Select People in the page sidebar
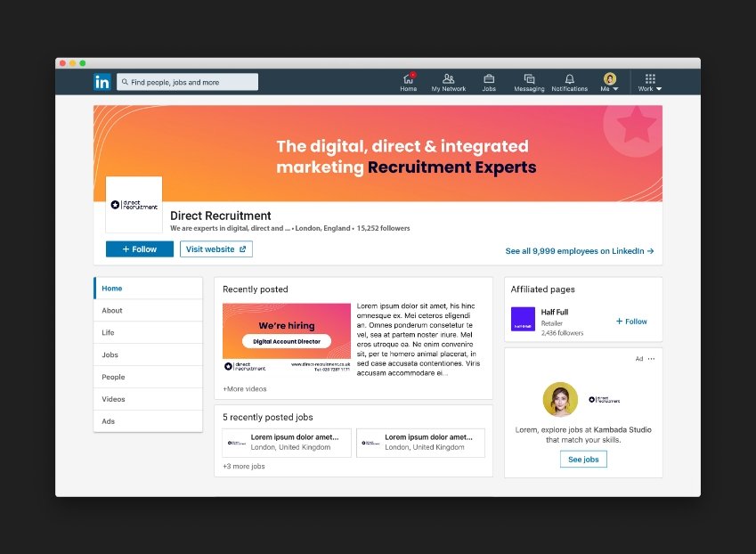 click(x=148, y=377)
